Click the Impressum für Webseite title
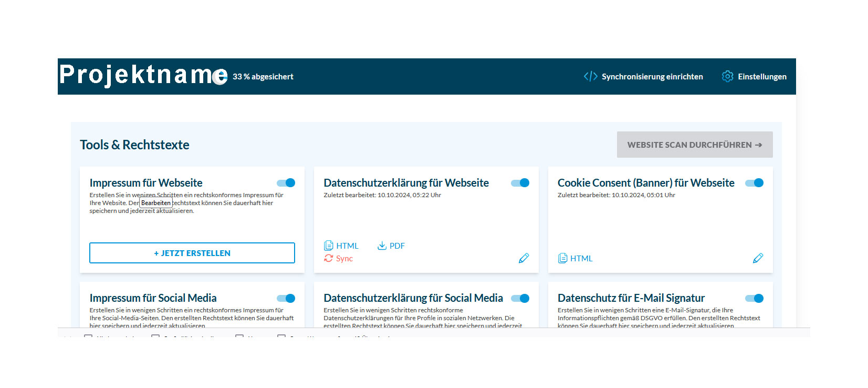Screen dimensions: 868x388 [146, 183]
